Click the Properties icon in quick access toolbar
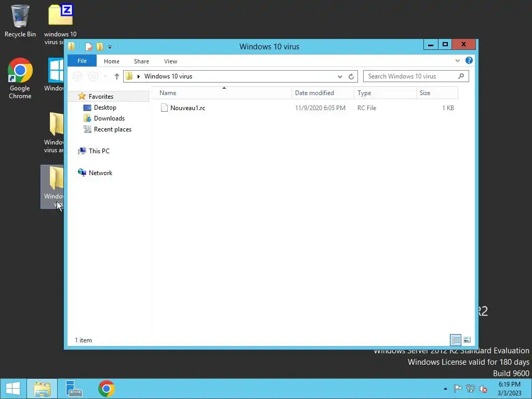The width and height of the screenshot is (532, 399). (88, 46)
